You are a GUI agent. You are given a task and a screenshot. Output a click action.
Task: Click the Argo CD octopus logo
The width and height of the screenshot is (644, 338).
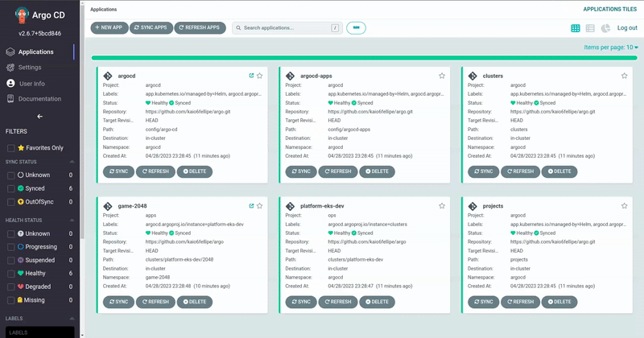(22, 15)
